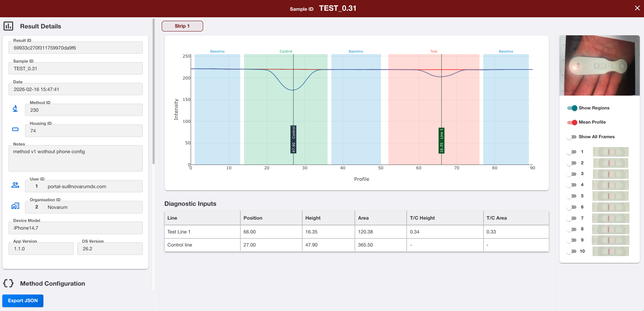Screen dimensions: 644x311
Task: Open the test strip photo thumbnail
Action: coord(599,65)
